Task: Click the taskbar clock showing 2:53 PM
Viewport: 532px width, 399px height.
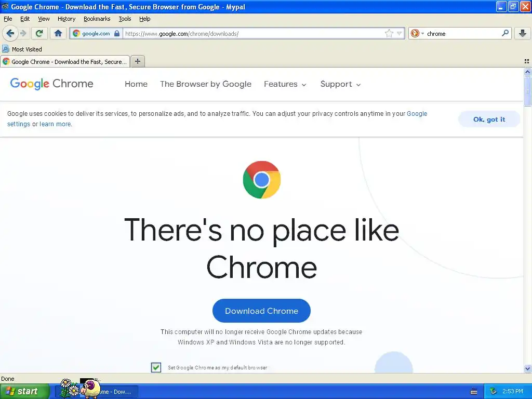Action: click(513, 391)
